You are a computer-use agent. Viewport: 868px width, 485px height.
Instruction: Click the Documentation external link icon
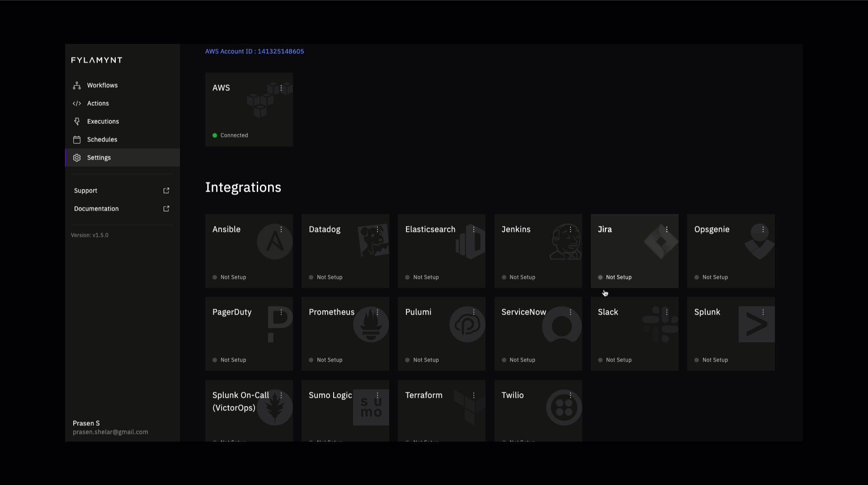tap(166, 209)
